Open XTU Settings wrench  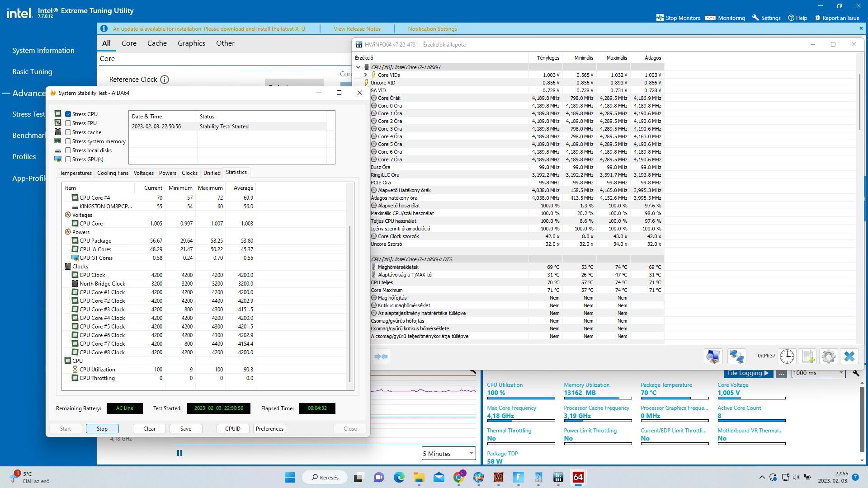tap(766, 18)
